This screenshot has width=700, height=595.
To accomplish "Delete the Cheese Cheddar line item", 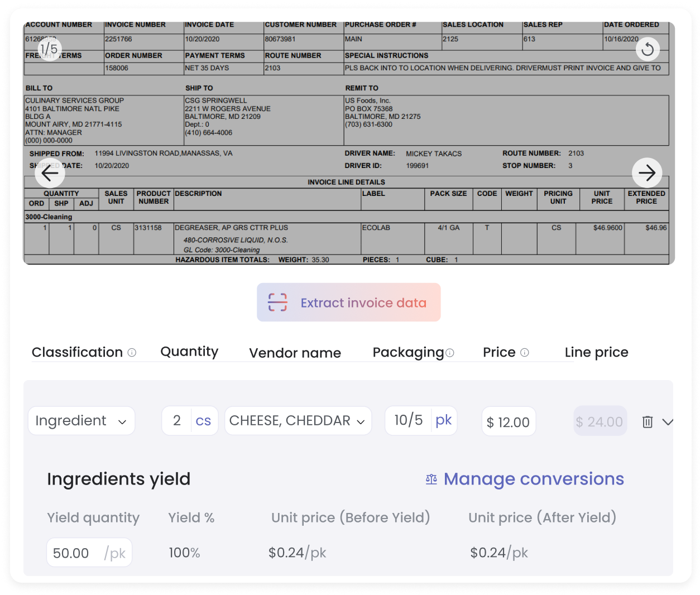I will point(648,422).
